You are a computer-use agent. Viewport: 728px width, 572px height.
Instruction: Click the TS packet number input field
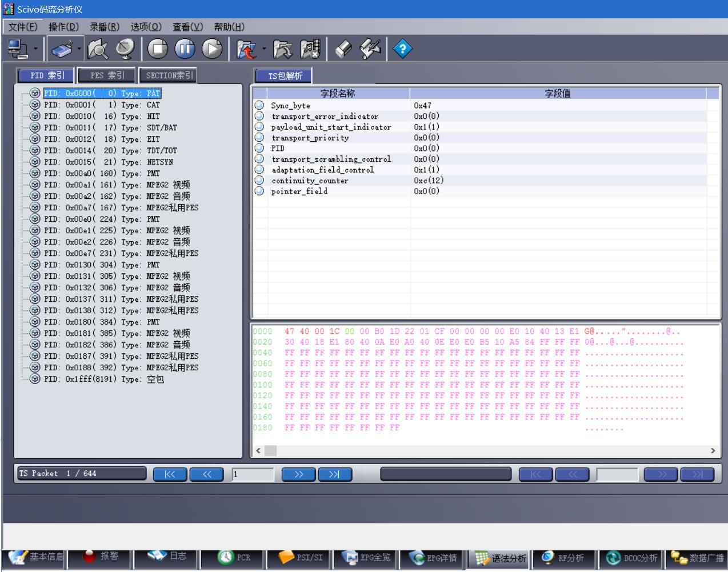pos(253,474)
